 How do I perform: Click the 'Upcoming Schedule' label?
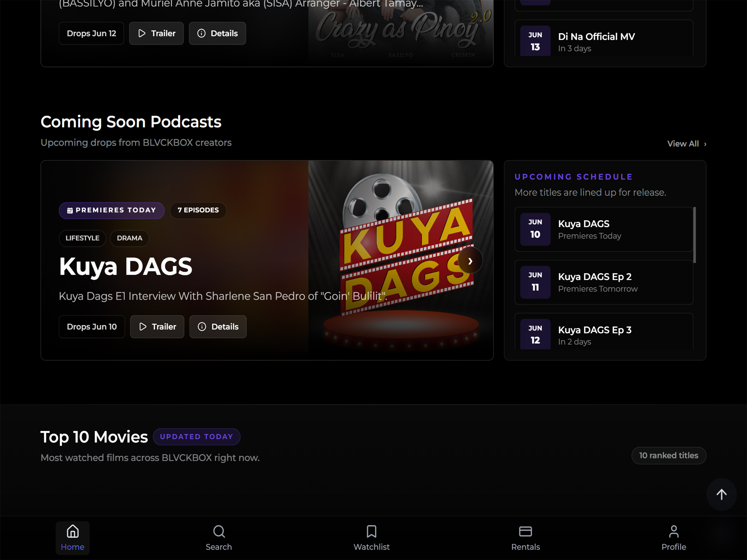[x=573, y=177]
